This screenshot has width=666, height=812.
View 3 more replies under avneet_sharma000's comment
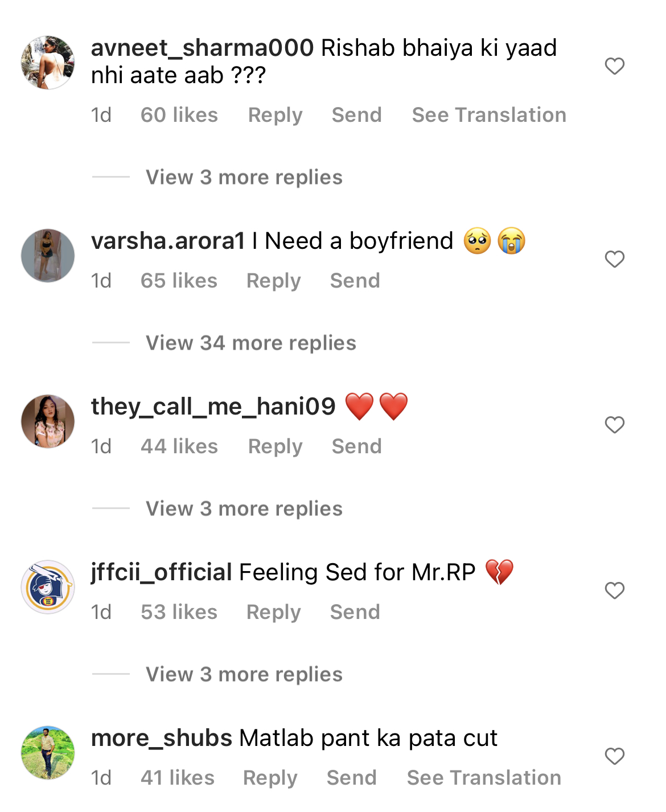[244, 177]
